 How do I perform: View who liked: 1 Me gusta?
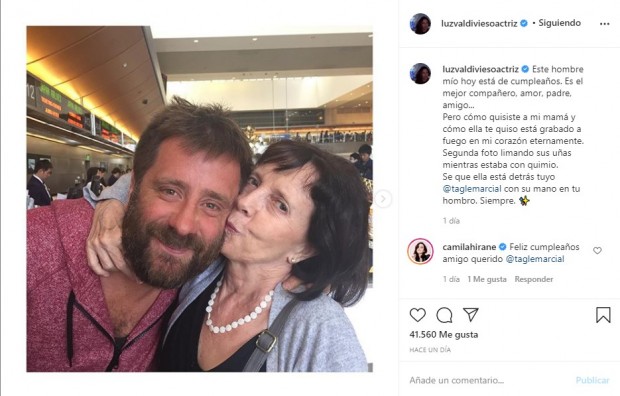[487, 279]
